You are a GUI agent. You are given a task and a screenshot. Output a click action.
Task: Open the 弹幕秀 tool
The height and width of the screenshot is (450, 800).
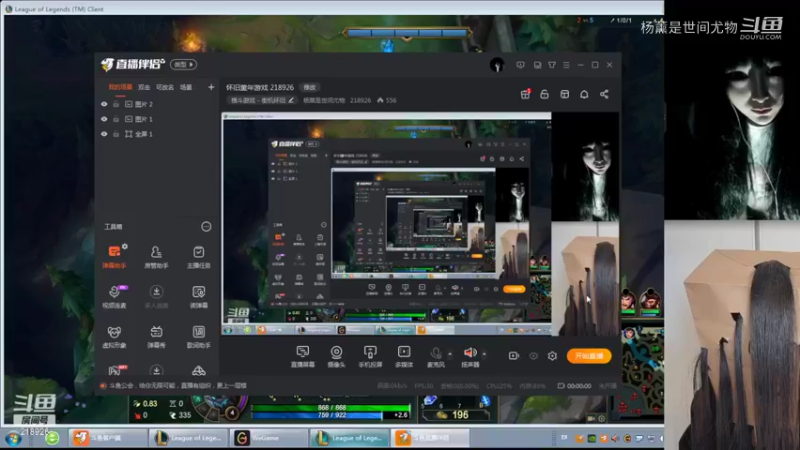(x=156, y=336)
